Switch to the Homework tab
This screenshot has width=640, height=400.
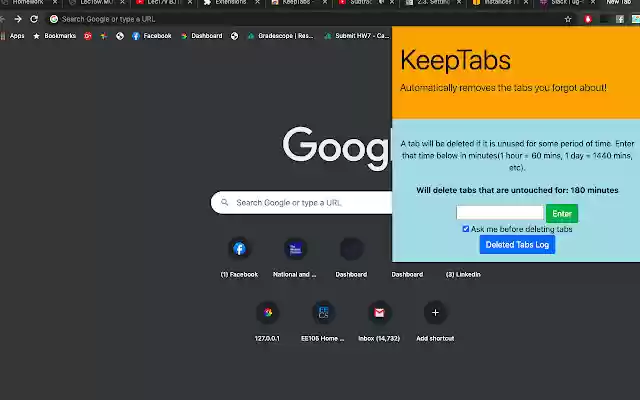pos(28,2)
